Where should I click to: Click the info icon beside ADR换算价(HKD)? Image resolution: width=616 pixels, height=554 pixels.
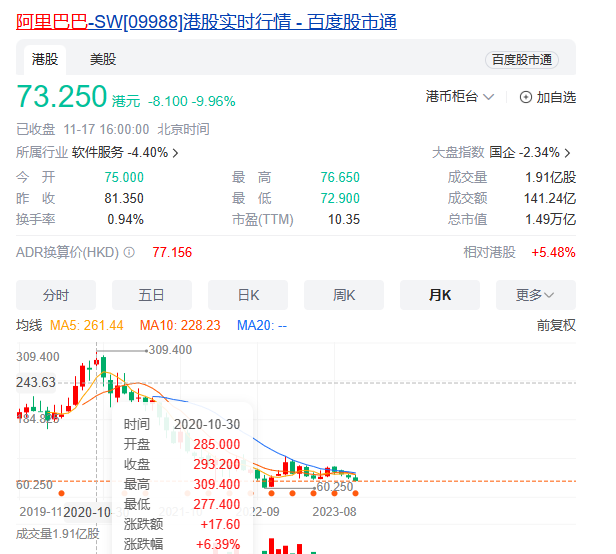(x=129, y=252)
